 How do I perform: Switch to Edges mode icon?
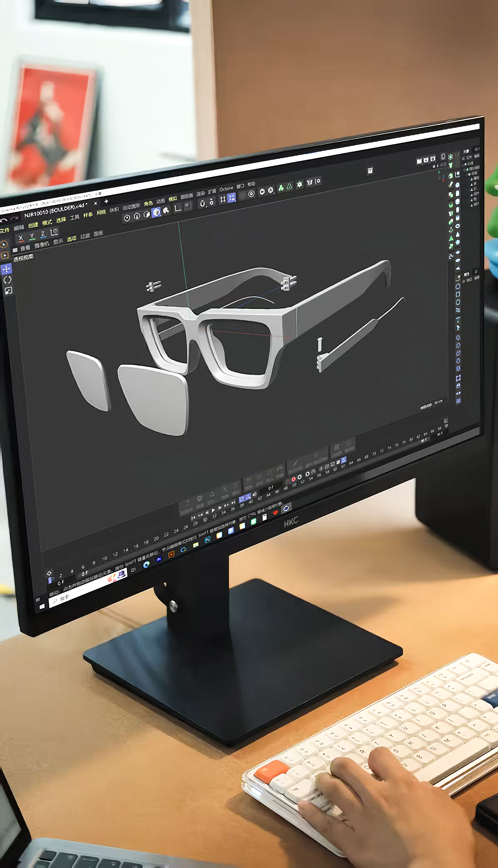[x=137, y=216]
